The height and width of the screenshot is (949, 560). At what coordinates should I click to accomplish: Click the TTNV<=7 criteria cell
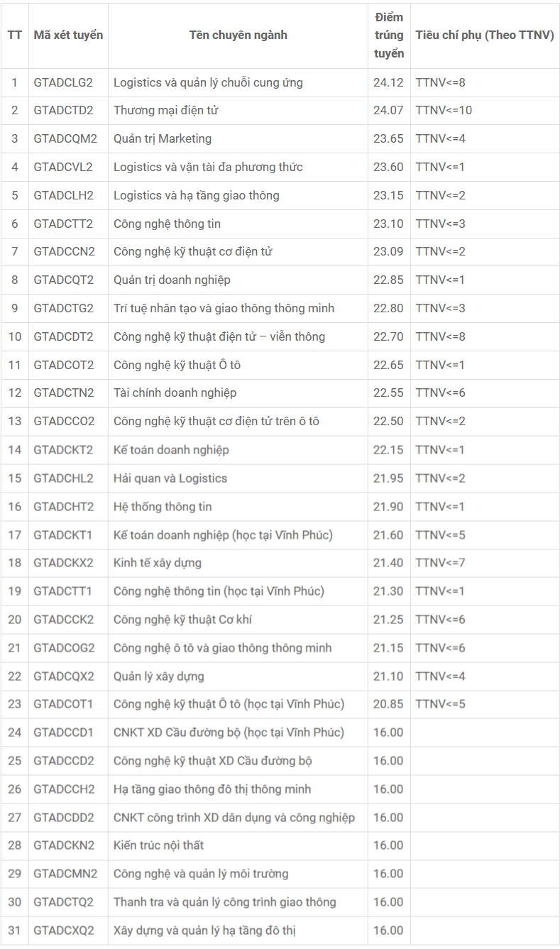[440, 563]
